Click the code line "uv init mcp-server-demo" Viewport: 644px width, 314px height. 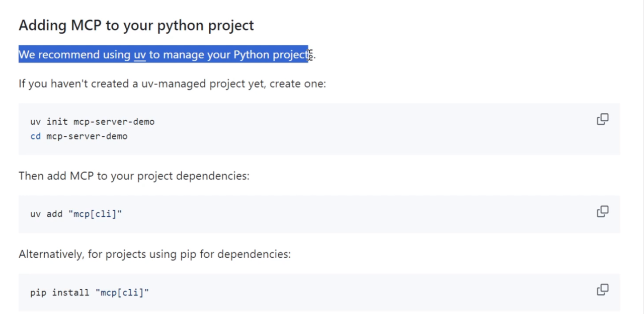(93, 122)
